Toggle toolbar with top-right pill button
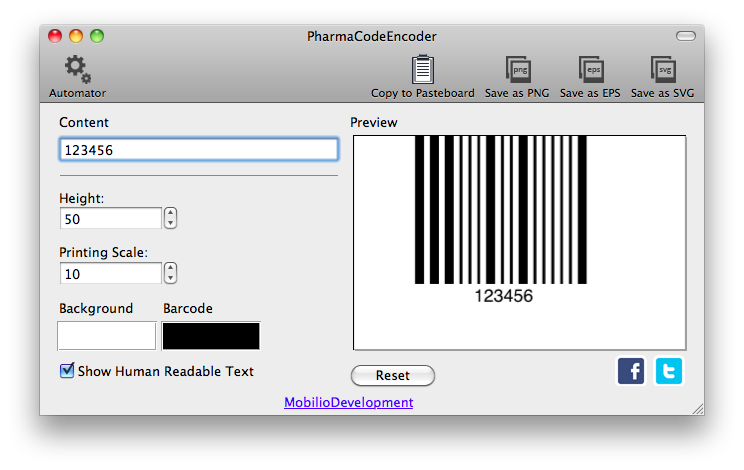The image size is (744, 470). (x=685, y=36)
